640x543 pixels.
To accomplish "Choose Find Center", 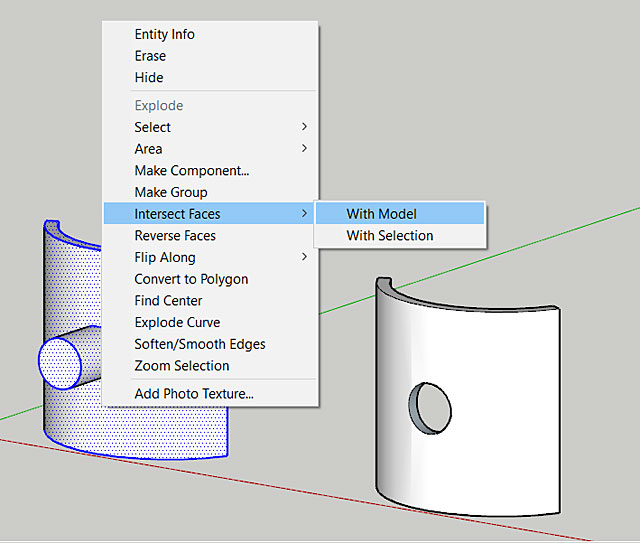I will click(168, 301).
